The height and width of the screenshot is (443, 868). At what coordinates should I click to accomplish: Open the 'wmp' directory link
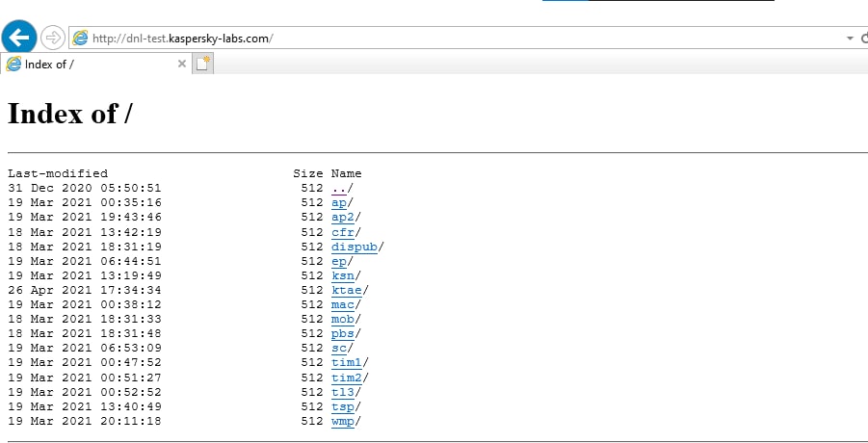(343, 421)
